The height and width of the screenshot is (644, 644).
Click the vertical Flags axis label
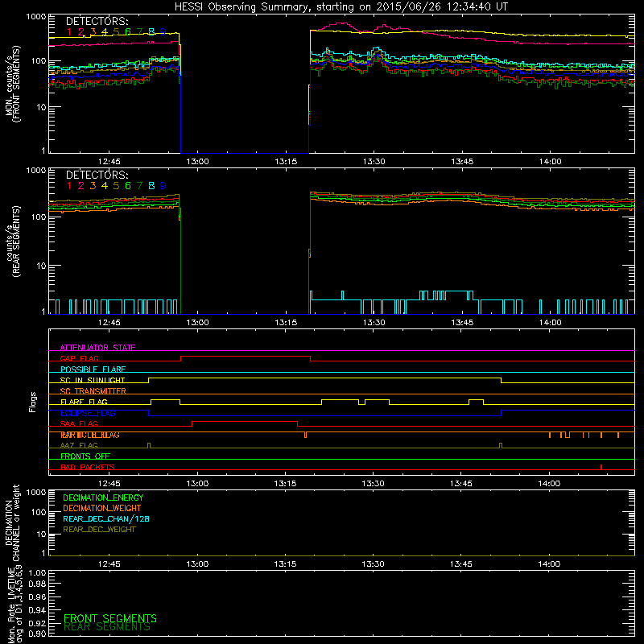pos(33,402)
